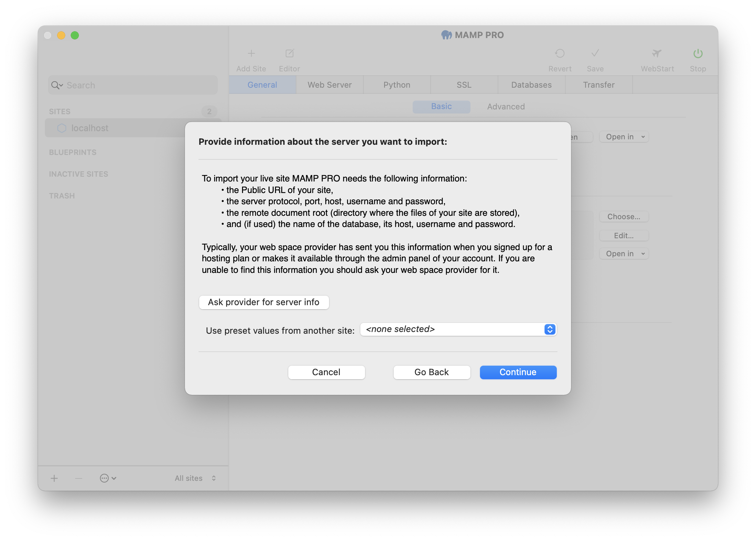Screen dimensions: 756x541
Task: Select the Basic segment
Action: coord(442,106)
